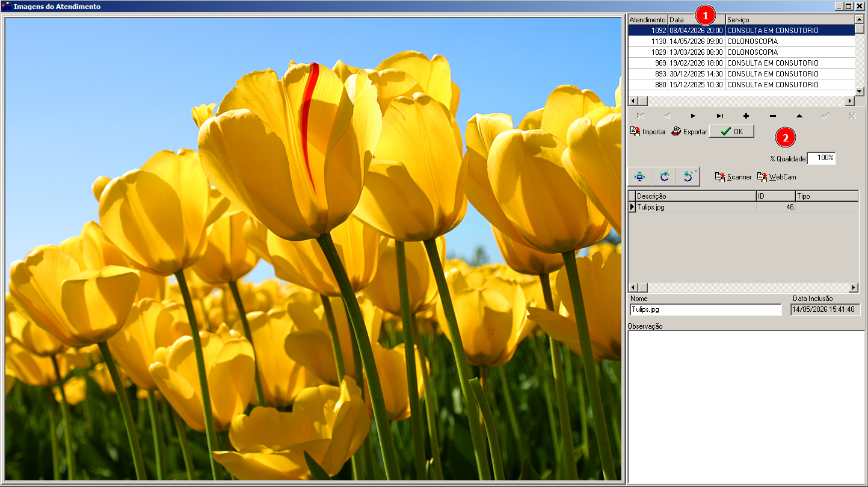The width and height of the screenshot is (868, 487).
Task: Click date cell 30/12/2025 14:30
Action: point(697,74)
